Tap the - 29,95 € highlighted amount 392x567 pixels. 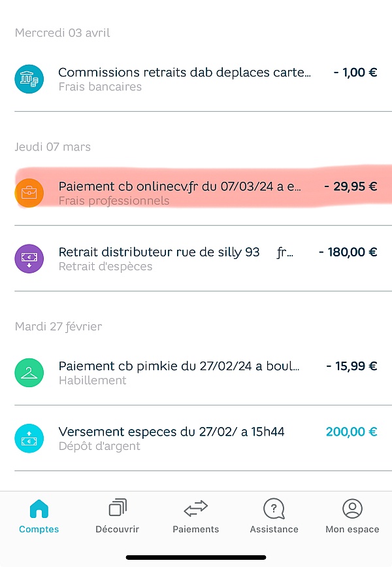pos(350,186)
